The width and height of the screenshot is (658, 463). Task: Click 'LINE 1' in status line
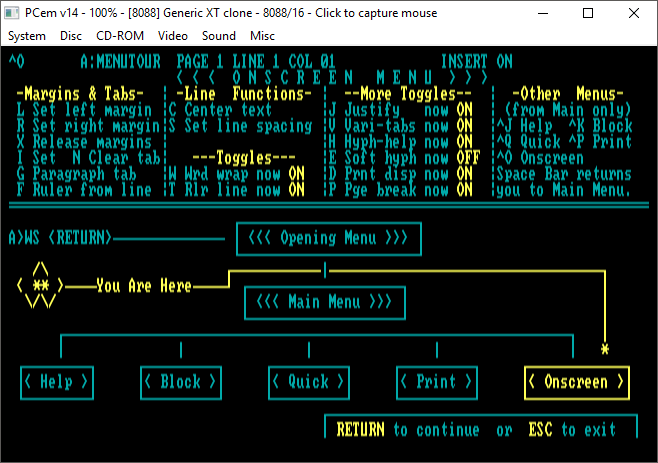[256, 62]
